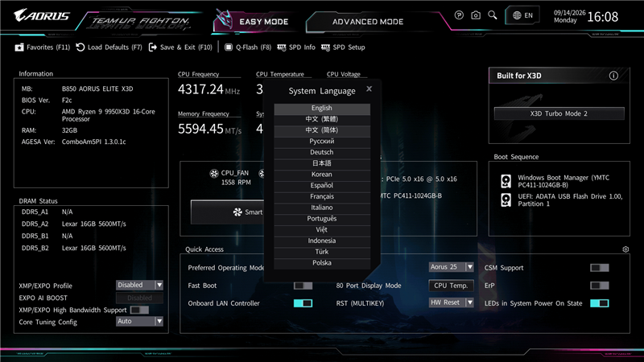Click the CPU_FAN fan icon
The width and height of the screenshot is (644, 362).
(x=214, y=173)
